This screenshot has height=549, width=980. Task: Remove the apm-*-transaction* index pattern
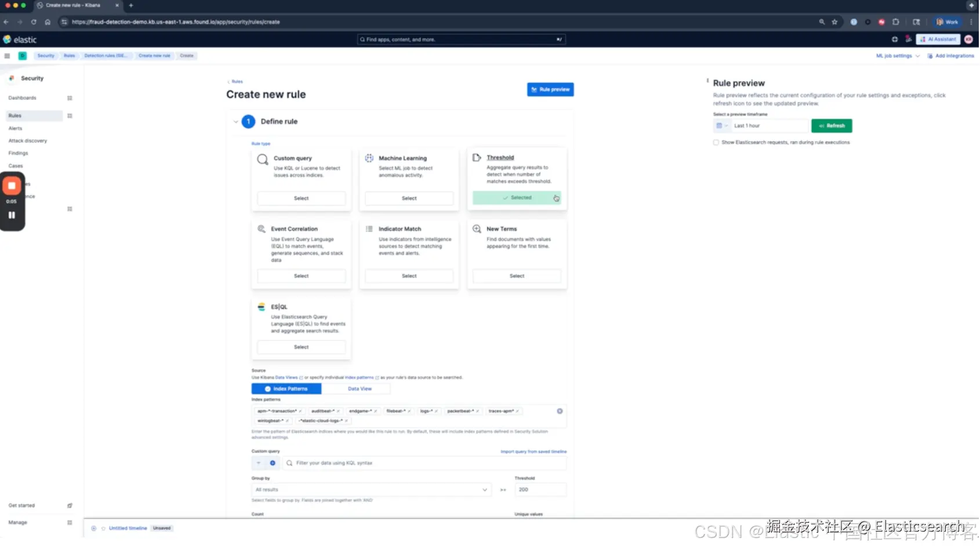300,411
